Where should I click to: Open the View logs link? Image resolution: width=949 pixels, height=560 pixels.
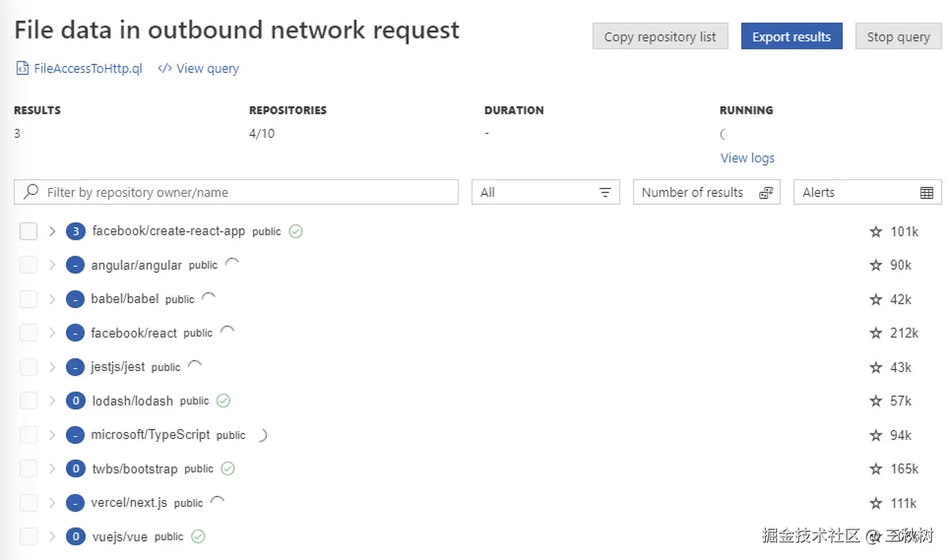[x=747, y=158]
